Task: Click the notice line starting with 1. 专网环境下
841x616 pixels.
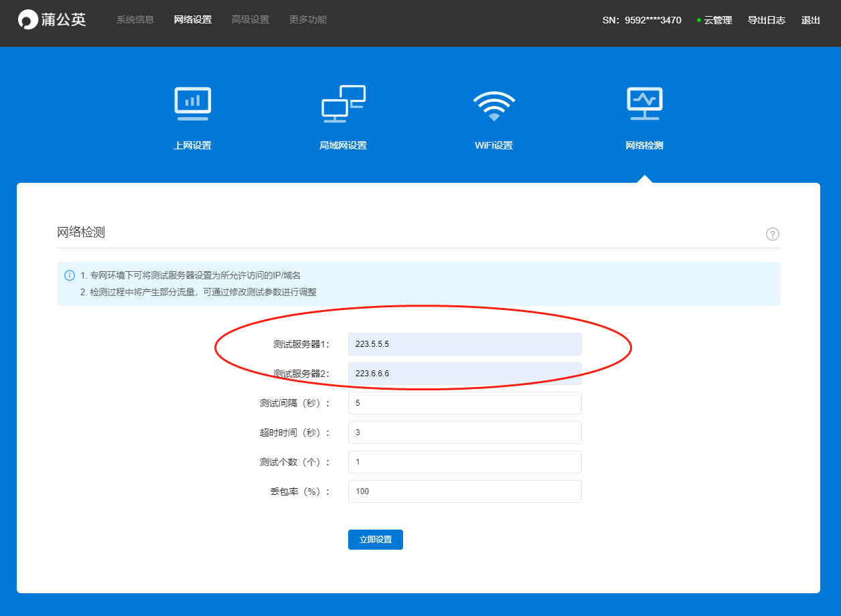Action: (x=191, y=275)
